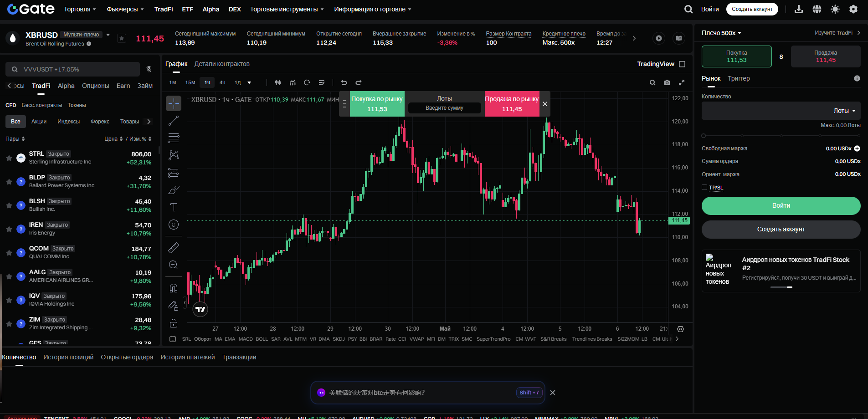Open the emoji sticker tool

(x=174, y=225)
